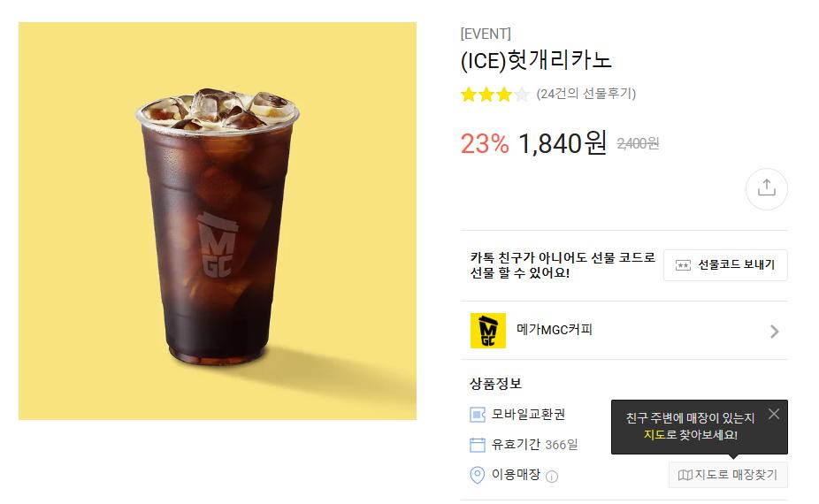Expand the 메가MGC커피 brand chevron

[775, 331]
